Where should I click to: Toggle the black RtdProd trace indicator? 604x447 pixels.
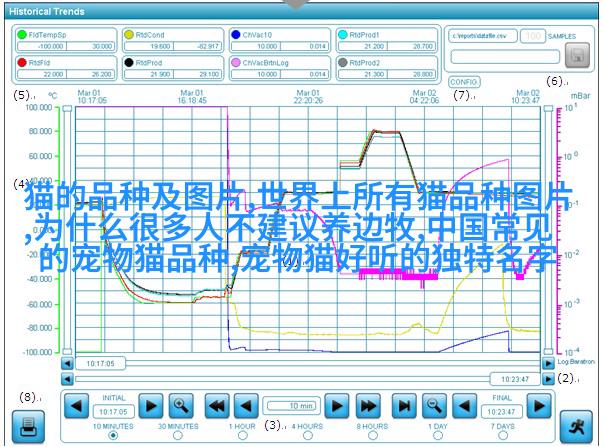[129, 62]
